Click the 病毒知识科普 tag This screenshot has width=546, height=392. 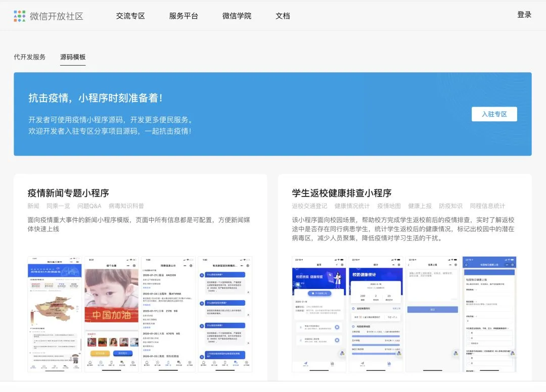(126, 206)
